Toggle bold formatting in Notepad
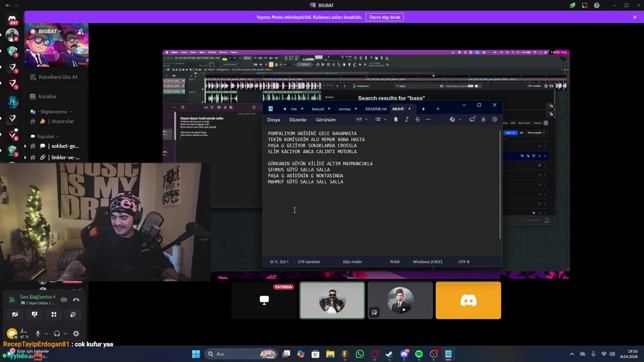644x362 pixels. [x=396, y=120]
